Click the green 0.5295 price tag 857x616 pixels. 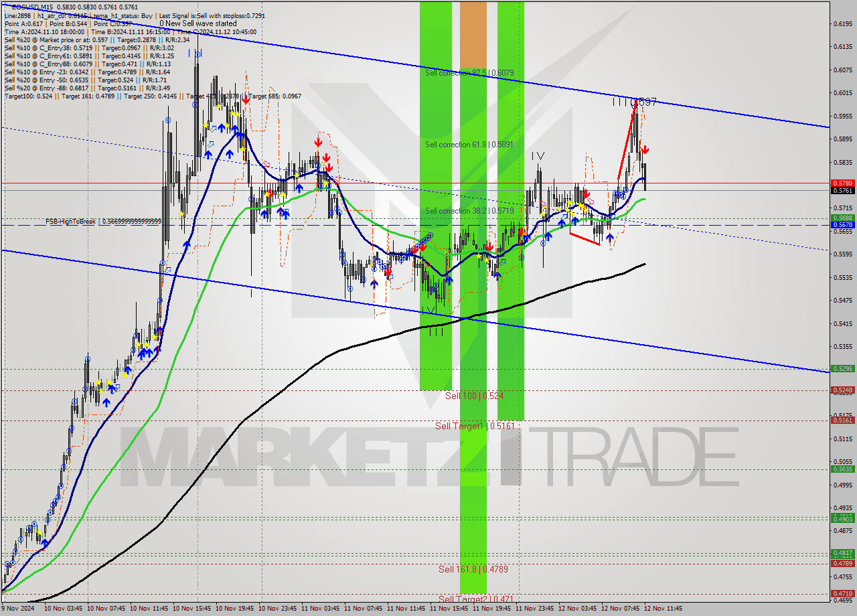click(x=842, y=368)
